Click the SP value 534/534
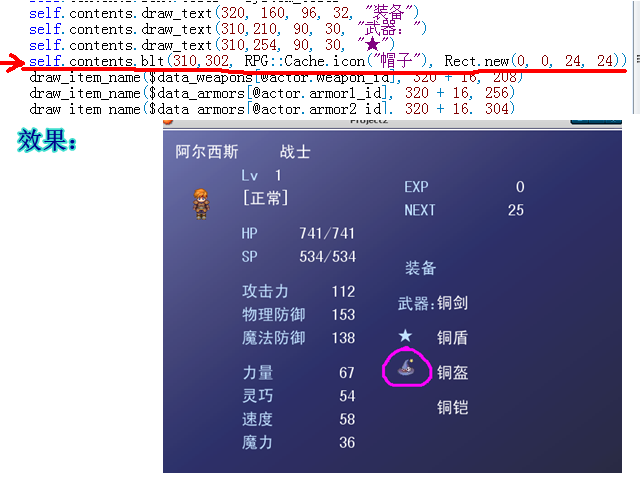The width and height of the screenshot is (640, 480). point(327,257)
